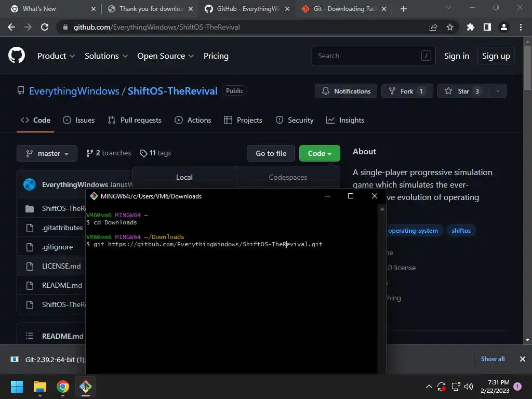532x399 pixels.
Task: Close the Git - Downloading Package tab
Action: (384, 9)
